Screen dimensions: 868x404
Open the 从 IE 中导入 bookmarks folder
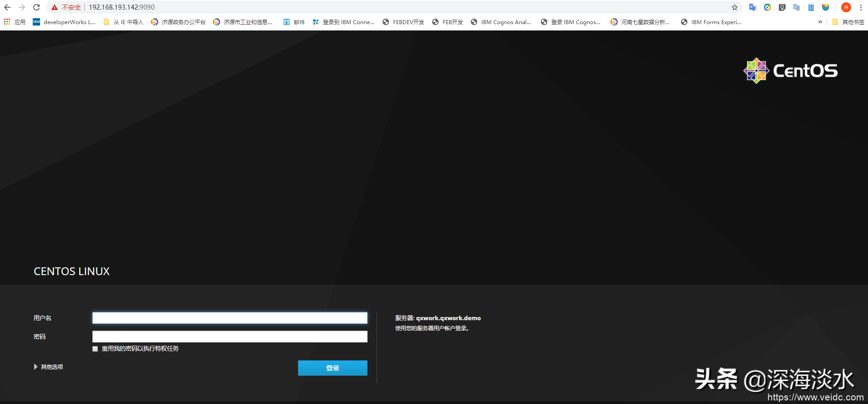pos(123,22)
